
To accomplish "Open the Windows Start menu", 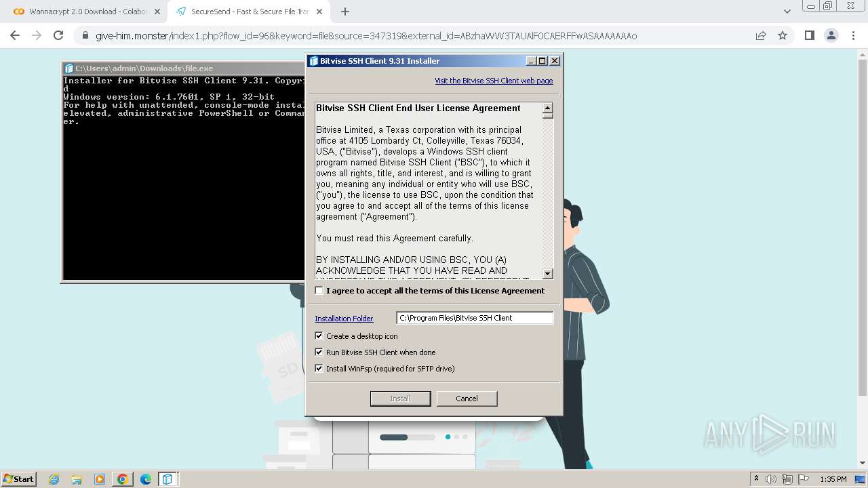I will pyautogui.click(x=18, y=479).
